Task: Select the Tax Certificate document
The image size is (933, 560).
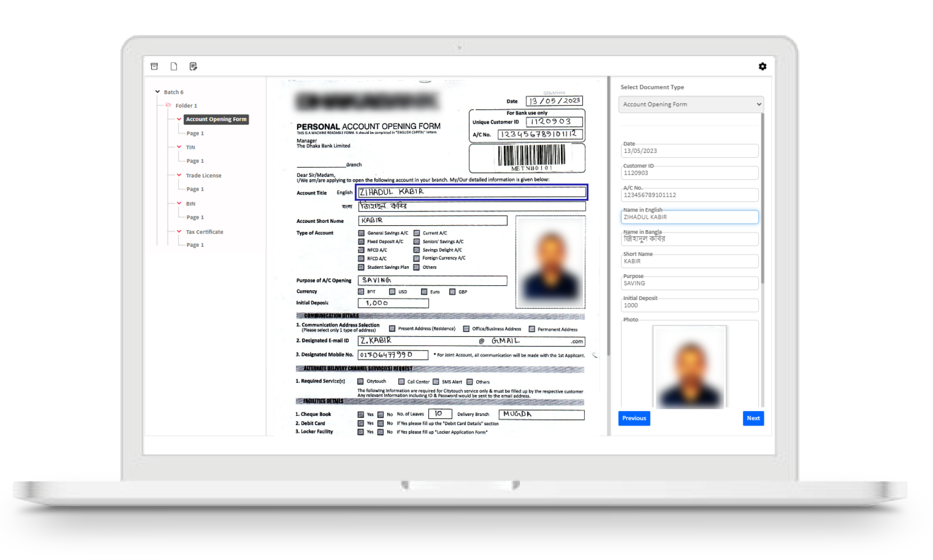Action: tap(204, 232)
